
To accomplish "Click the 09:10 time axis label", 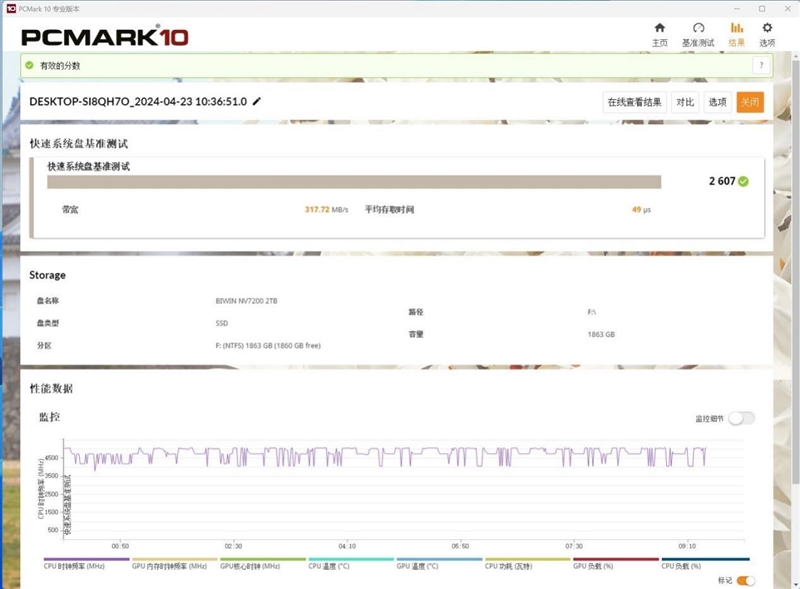I will pyautogui.click(x=687, y=546).
